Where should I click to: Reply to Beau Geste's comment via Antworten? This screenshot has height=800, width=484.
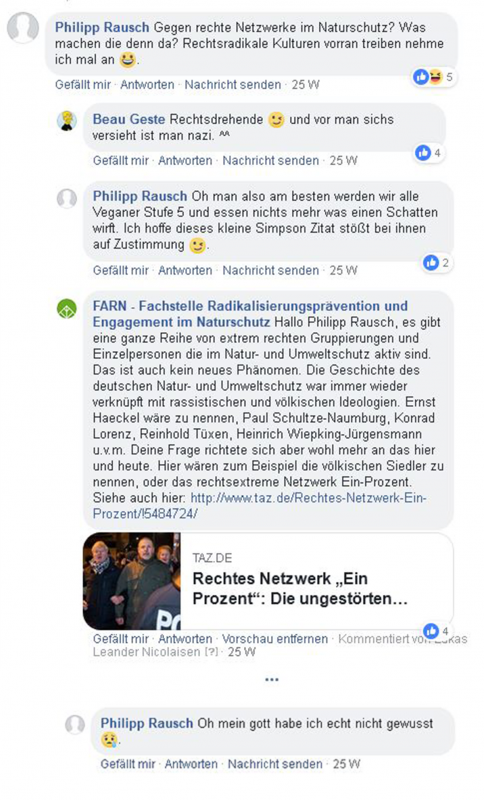click(x=185, y=160)
